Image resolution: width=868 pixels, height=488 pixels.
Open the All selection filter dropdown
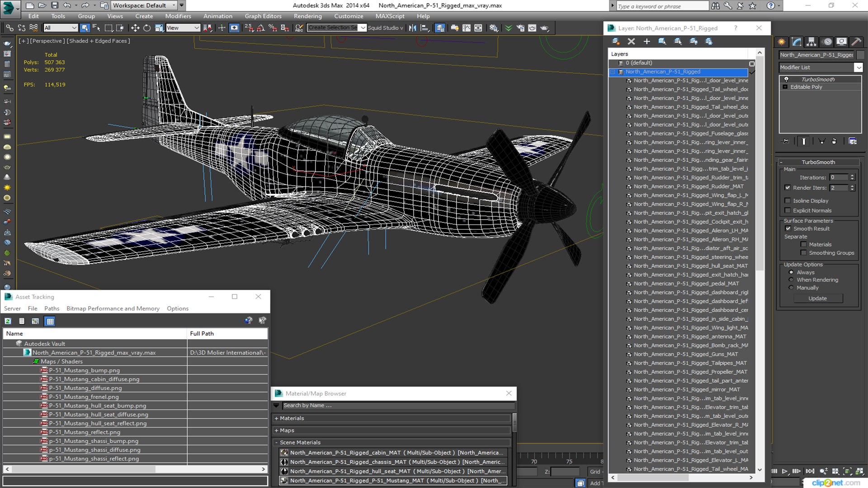click(61, 28)
